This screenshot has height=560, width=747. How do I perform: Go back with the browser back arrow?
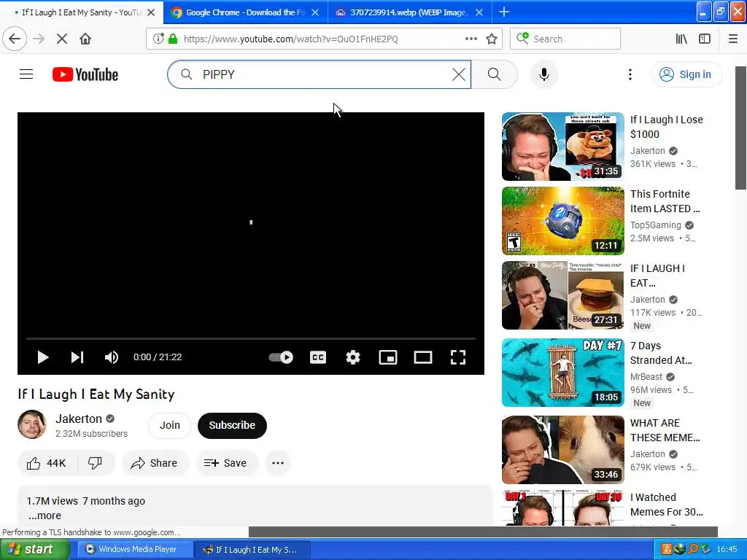[x=15, y=39]
